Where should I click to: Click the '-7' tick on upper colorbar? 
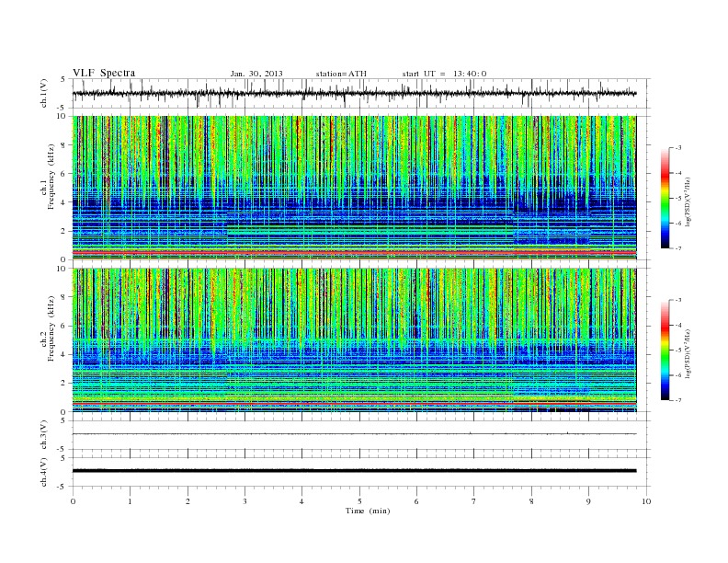pyautogui.click(x=678, y=248)
